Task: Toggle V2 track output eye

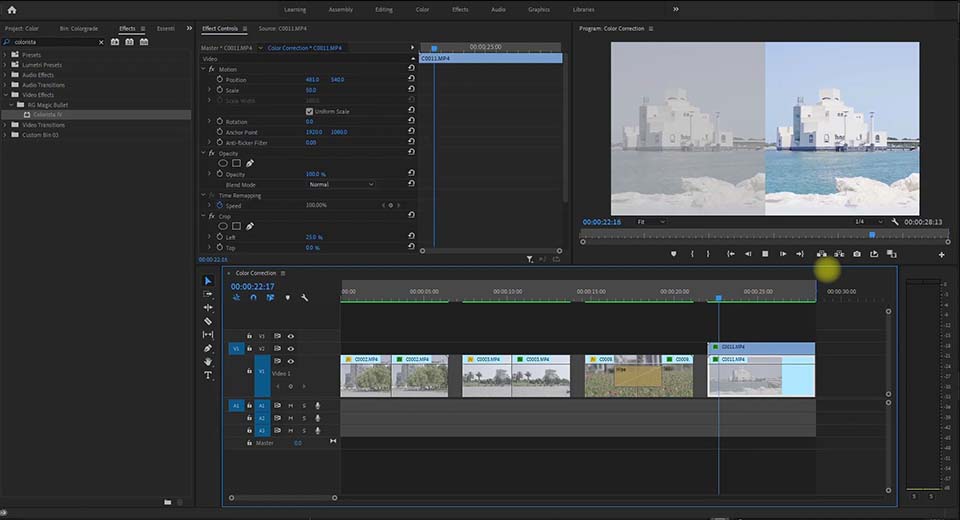Action: [291, 349]
